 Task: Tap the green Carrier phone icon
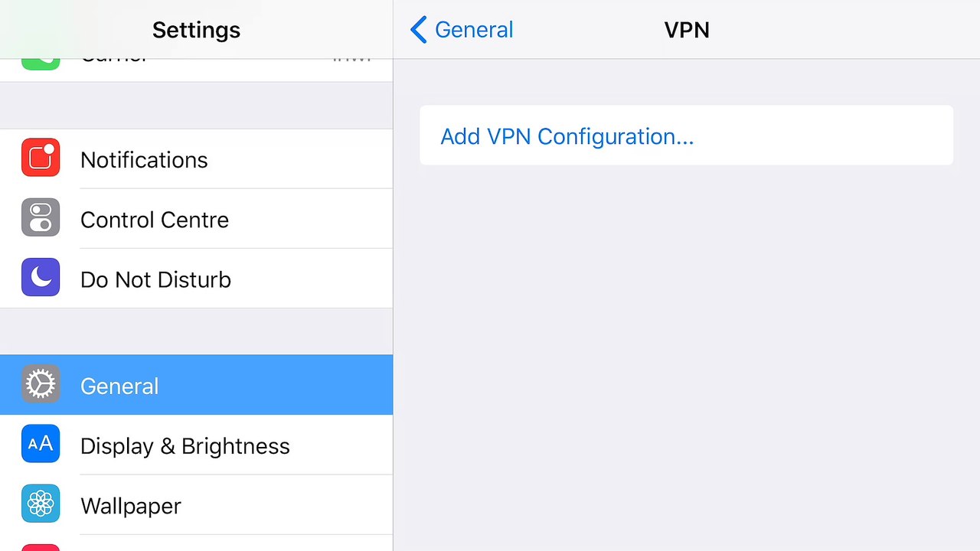41,64
